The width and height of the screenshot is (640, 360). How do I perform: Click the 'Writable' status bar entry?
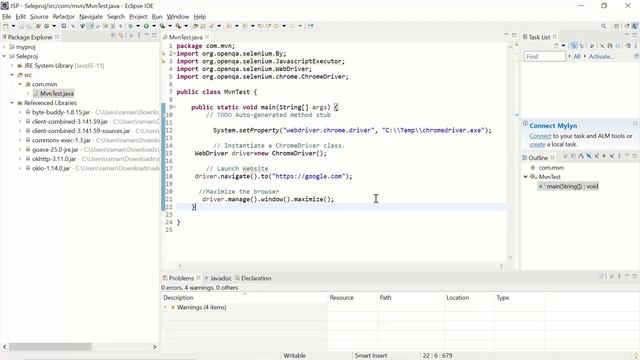coord(294,356)
